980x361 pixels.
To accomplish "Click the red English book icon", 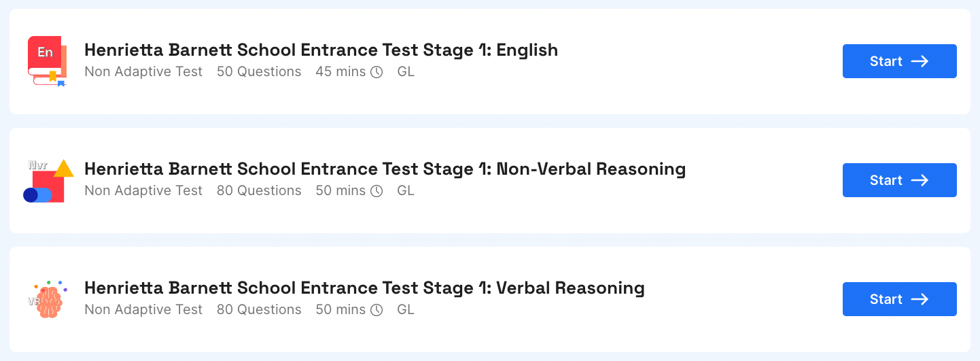I will point(47,61).
